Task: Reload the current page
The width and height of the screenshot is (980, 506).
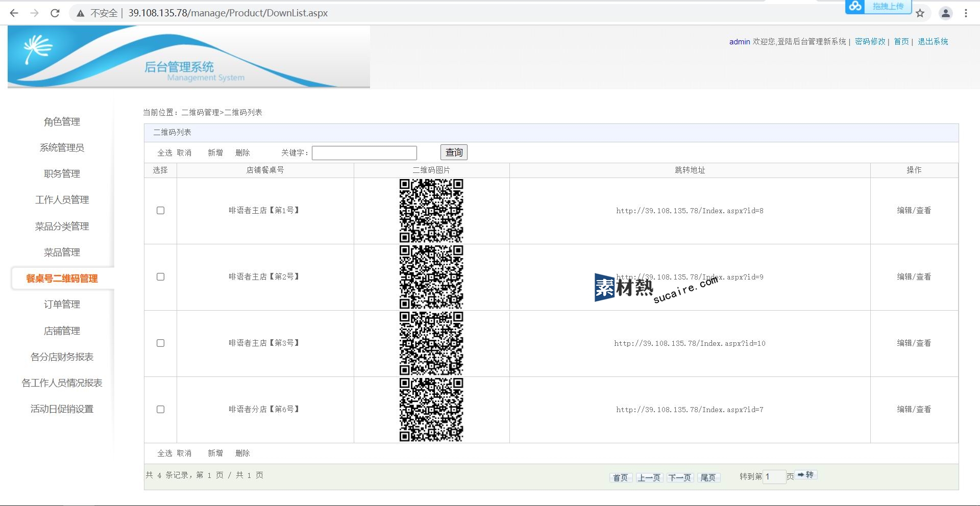Action: [55, 13]
